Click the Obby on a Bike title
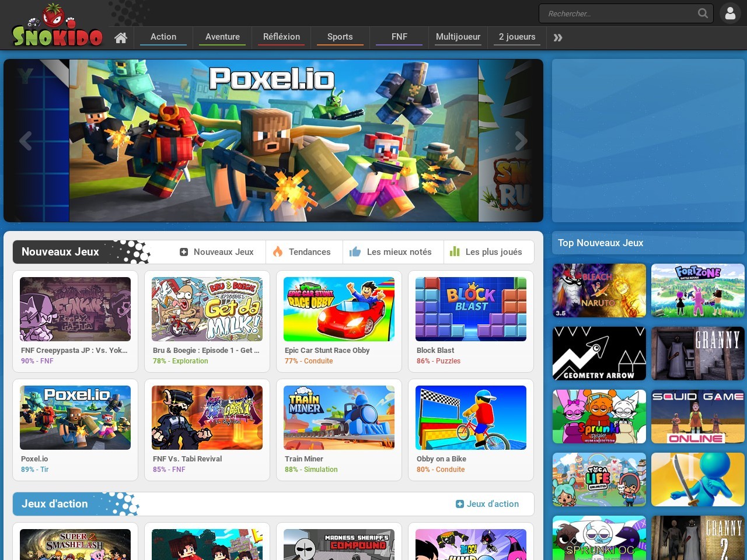The width and height of the screenshot is (747, 560). [x=441, y=459]
